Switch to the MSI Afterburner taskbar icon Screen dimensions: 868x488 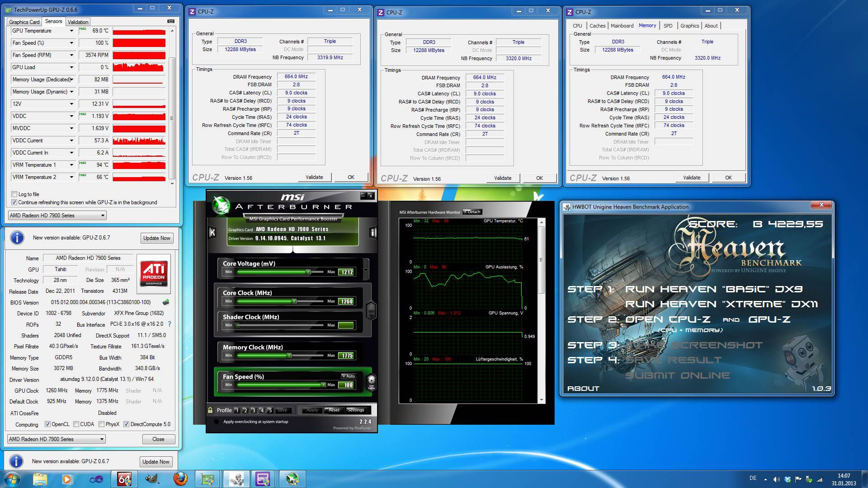pos(292,479)
